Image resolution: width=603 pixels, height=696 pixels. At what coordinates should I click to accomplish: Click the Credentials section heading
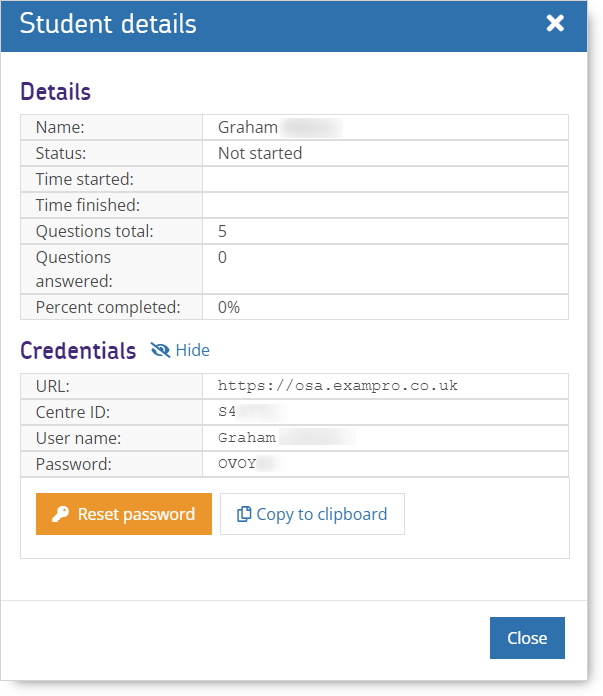click(x=78, y=351)
